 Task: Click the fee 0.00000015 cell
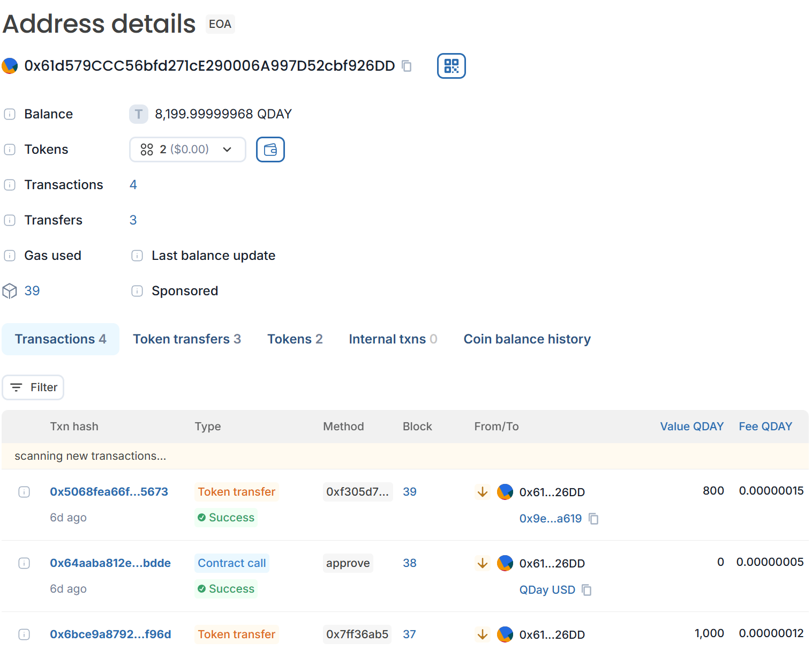[x=771, y=491]
